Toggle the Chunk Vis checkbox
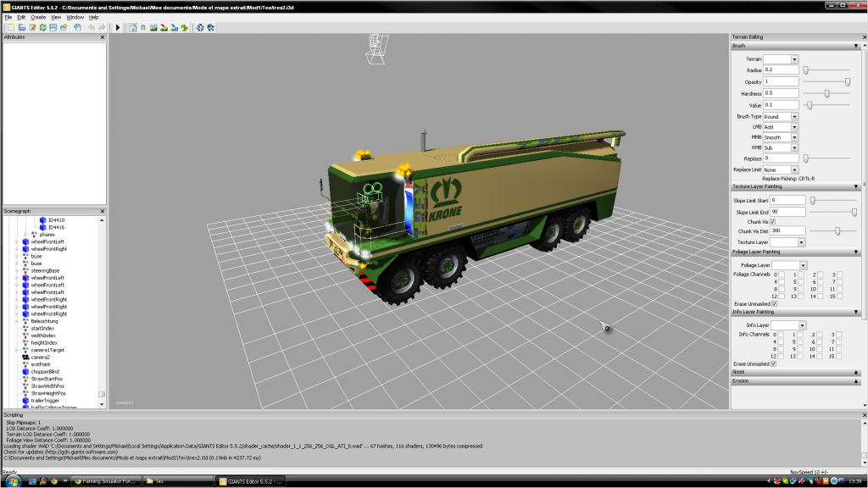Screen dimensions: 868x488 [773, 222]
